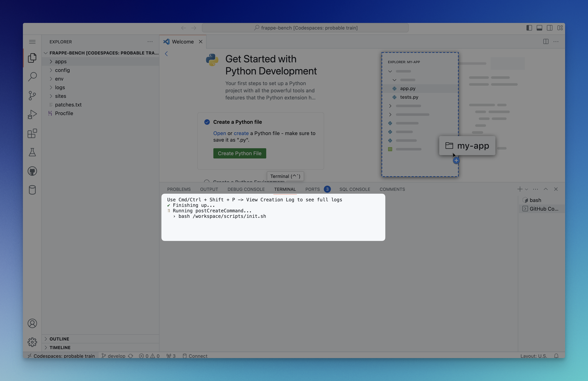Synchronize changes icon in status bar
This screenshot has width=588, height=381.
click(130, 356)
